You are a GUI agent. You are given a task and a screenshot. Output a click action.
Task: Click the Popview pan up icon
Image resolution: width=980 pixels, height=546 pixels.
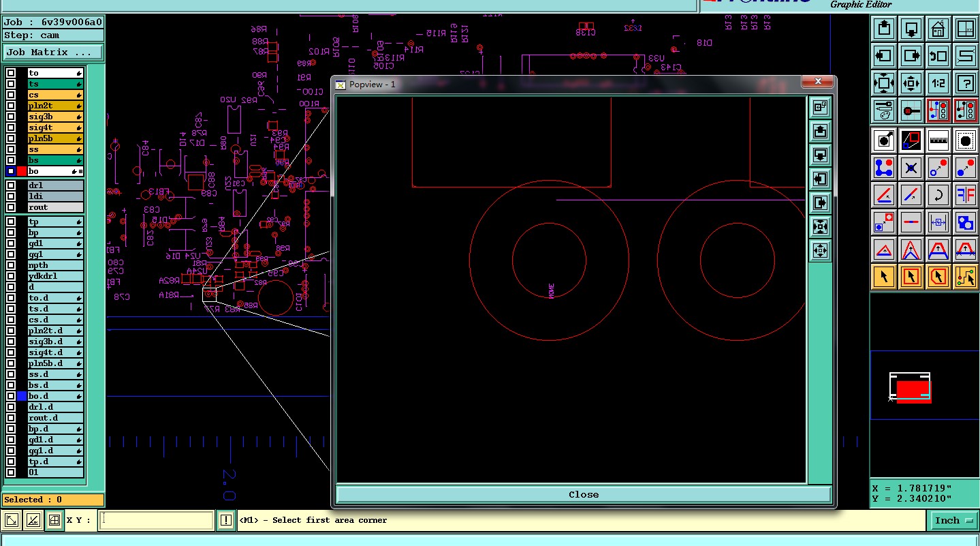coord(821,131)
